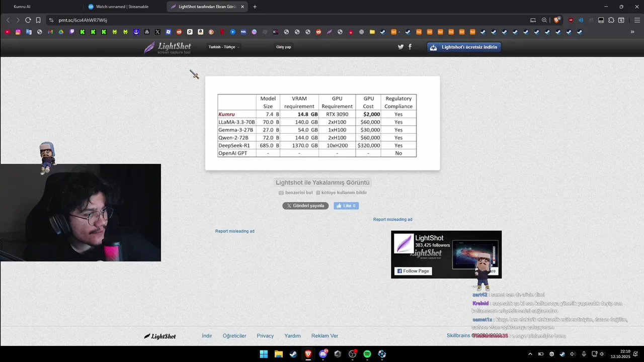Click the Reklam Ver footer link

(x=325, y=336)
